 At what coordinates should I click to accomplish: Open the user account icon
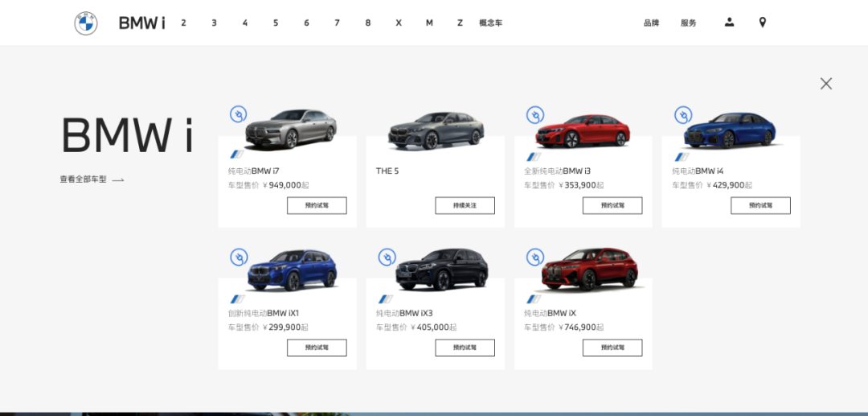click(x=729, y=23)
